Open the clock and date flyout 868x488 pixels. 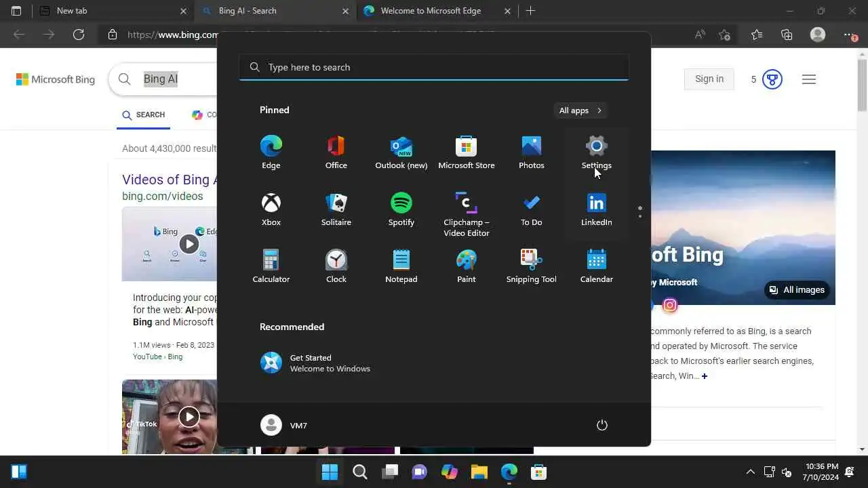pos(822,472)
